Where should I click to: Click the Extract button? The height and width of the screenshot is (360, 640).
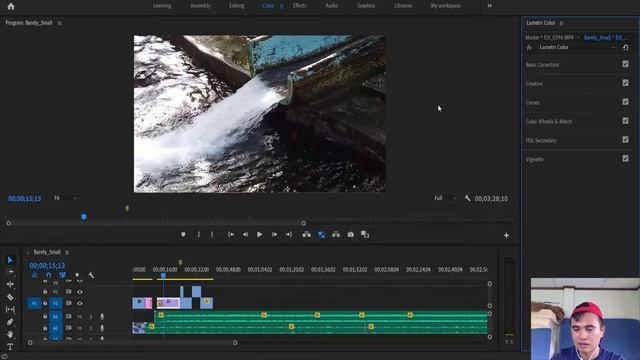(336, 234)
